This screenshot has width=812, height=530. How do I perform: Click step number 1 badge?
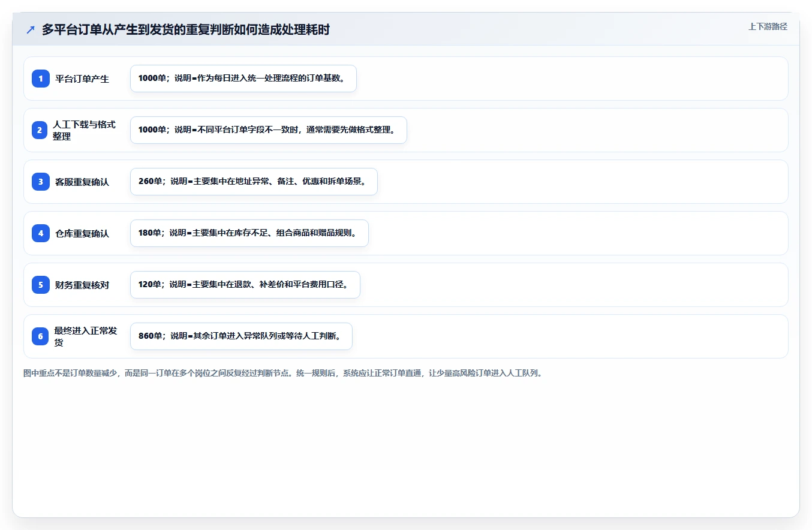41,79
